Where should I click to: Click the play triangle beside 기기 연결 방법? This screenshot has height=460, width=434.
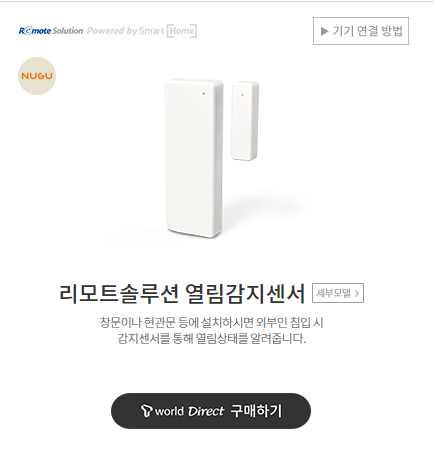(324, 31)
